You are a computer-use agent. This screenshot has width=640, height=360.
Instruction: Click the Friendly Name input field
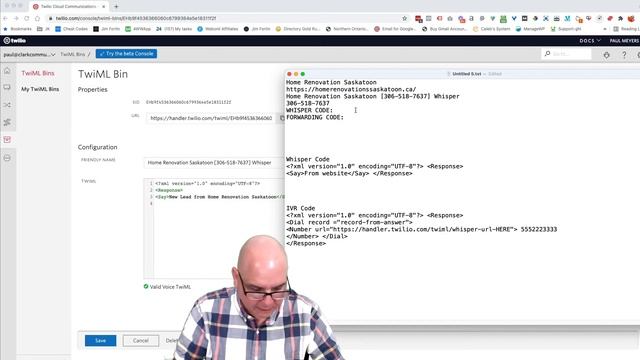coord(214,162)
